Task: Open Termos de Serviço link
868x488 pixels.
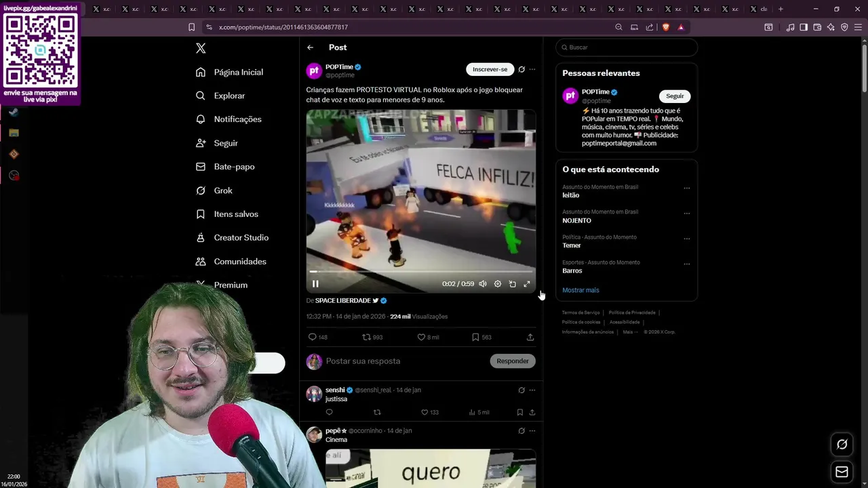Action: (x=580, y=312)
